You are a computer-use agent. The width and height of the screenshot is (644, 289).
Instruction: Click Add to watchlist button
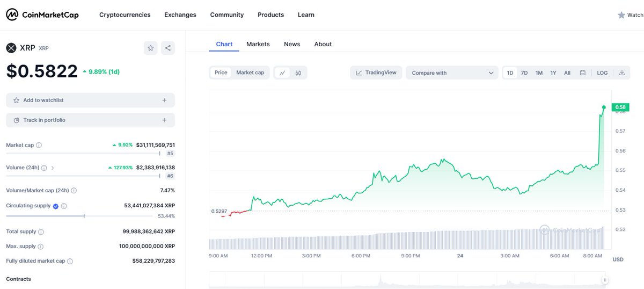tap(90, 100)
